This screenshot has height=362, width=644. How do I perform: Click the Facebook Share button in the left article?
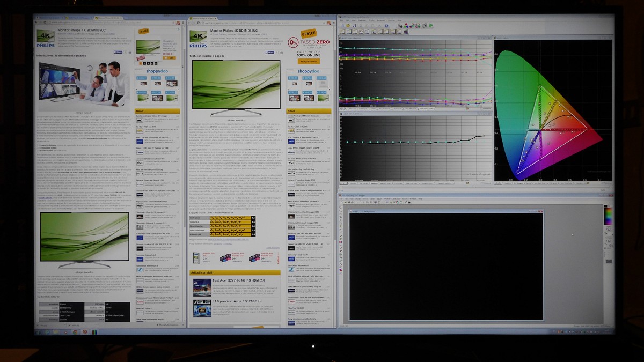click(x=119, y=53)
